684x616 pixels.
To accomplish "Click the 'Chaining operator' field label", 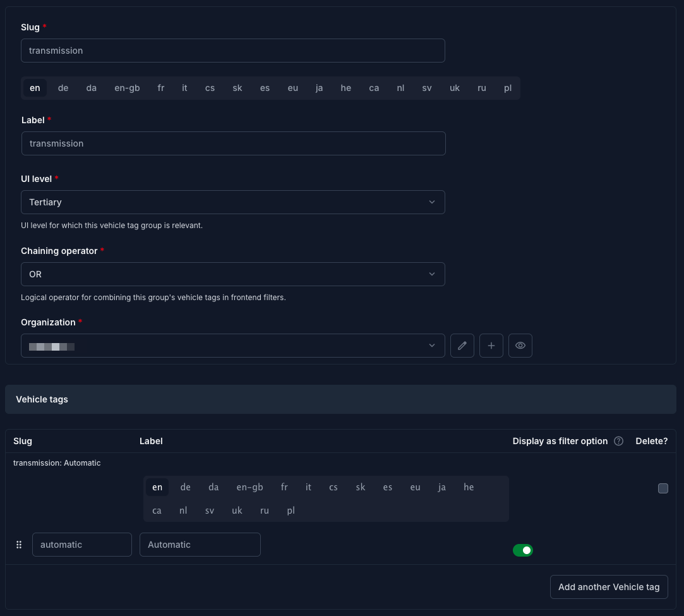I will click(59, 251).
